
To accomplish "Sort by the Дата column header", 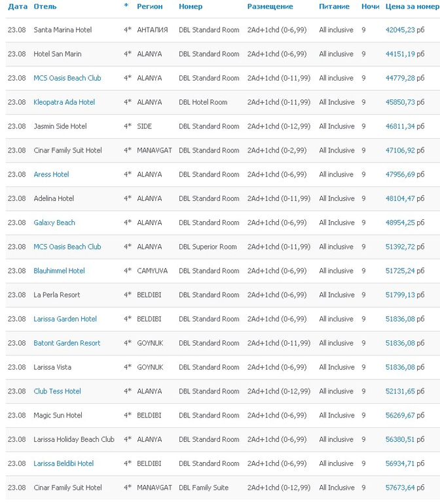I will pyautogui.click(x=18, y=7).
